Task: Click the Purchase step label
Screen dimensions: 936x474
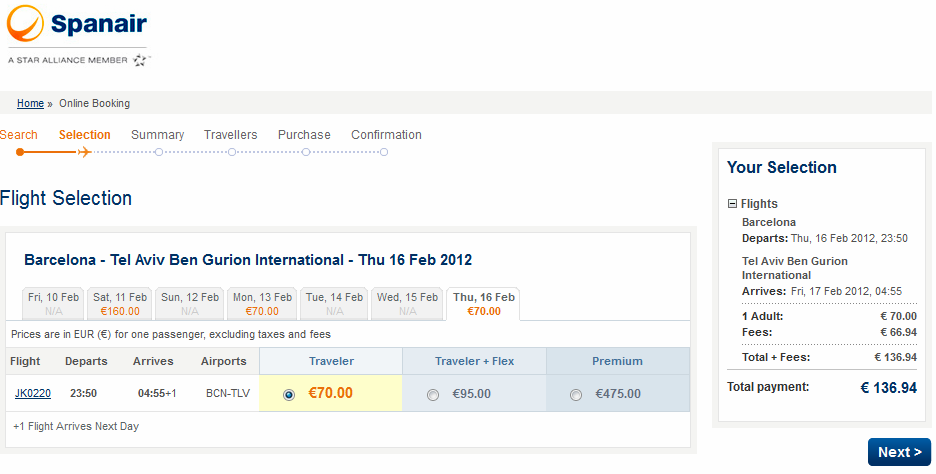Action: [304, 135]
